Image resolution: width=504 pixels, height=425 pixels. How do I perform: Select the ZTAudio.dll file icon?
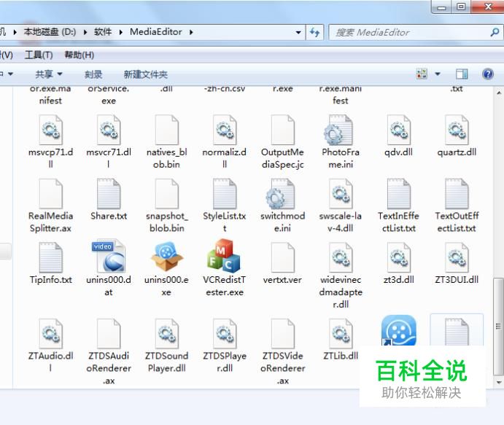[x=51, y=333]
